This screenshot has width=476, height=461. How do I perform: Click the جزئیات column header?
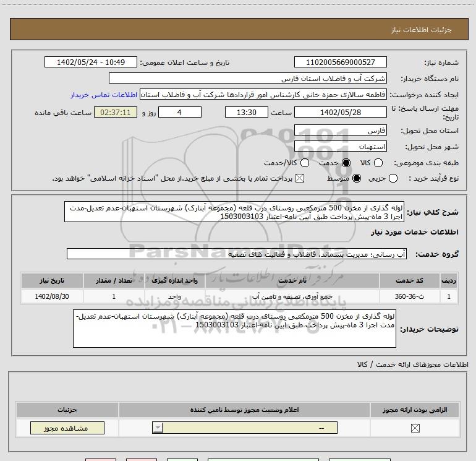(67, 410)
